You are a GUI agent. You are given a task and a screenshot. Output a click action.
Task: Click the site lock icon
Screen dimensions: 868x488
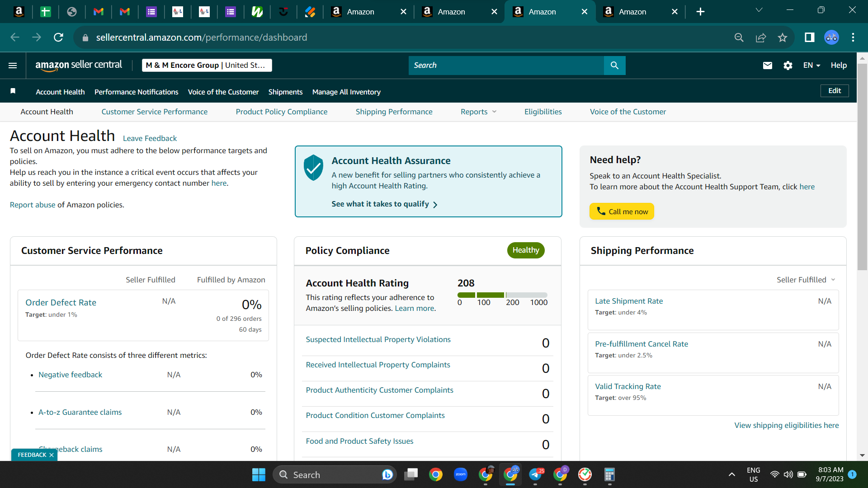pyautogui.click(x=85, y=38)
